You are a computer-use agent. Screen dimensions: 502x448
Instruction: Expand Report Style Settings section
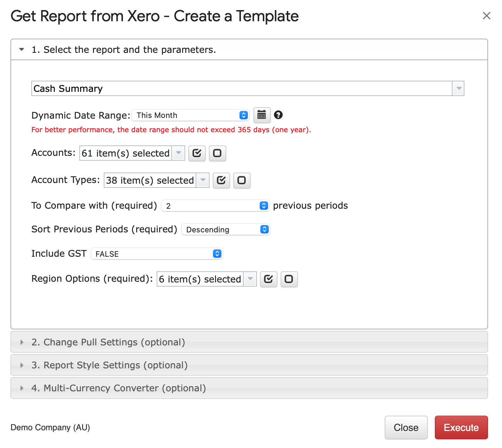(249, 365)
